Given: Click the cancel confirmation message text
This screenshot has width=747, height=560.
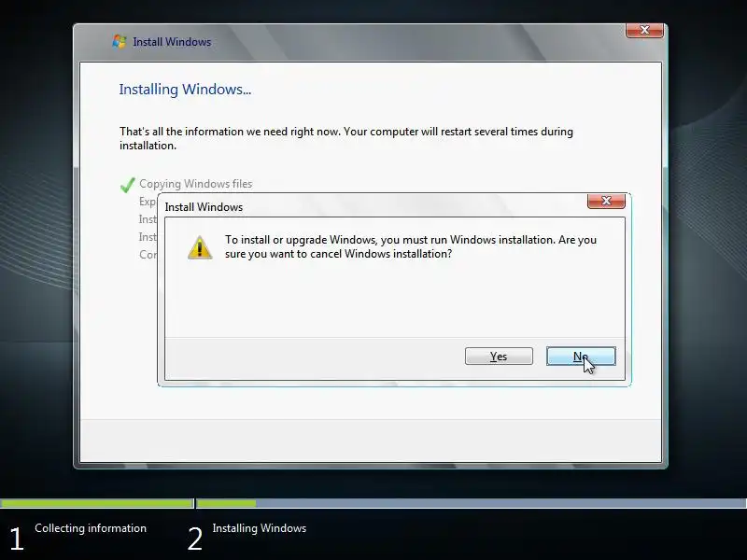Looking at the screenshot, I should click(x=411, y=246).
